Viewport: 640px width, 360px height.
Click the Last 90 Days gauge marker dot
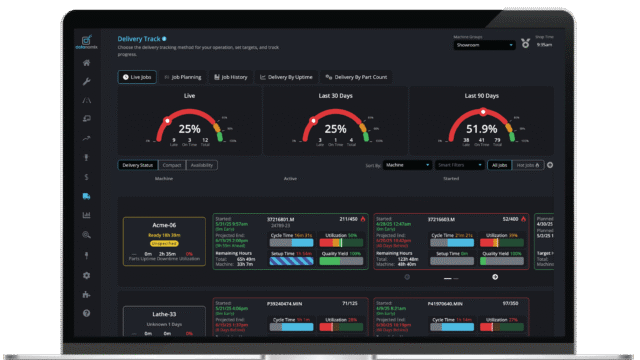tap(483, 111)
